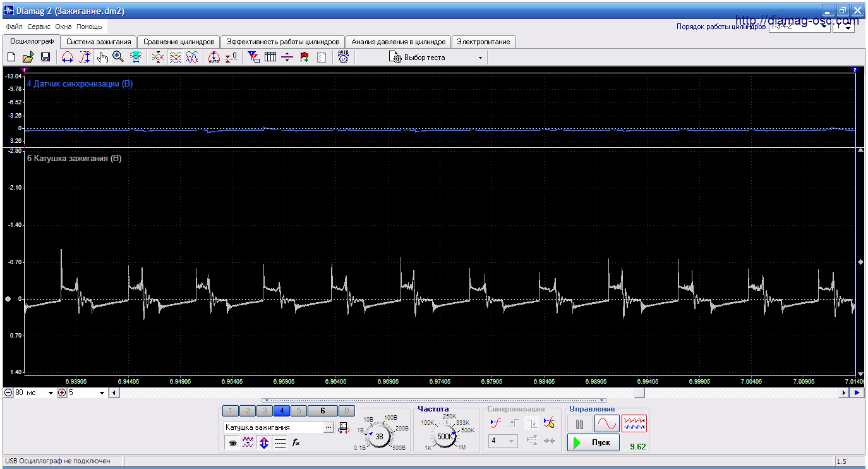The height and width of the screenshot is (469, 868).
Task: Open an oscillogram file from folder
Action: (28, 58)
